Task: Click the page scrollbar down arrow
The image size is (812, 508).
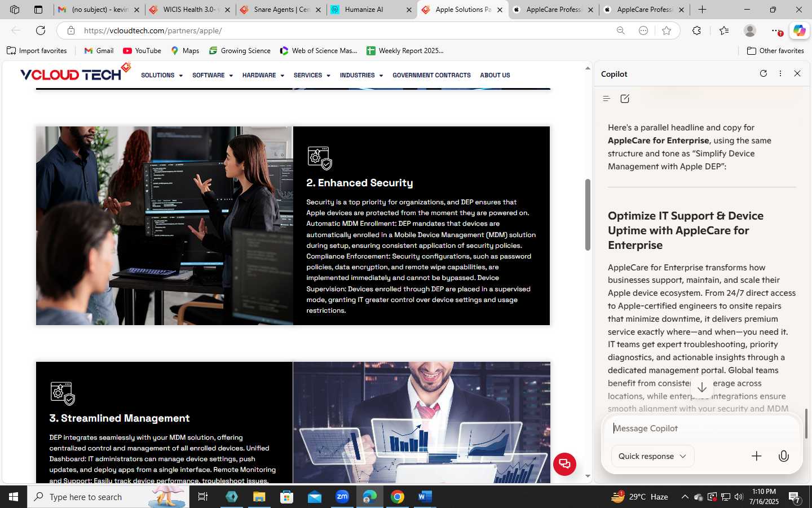Action: 588,476
